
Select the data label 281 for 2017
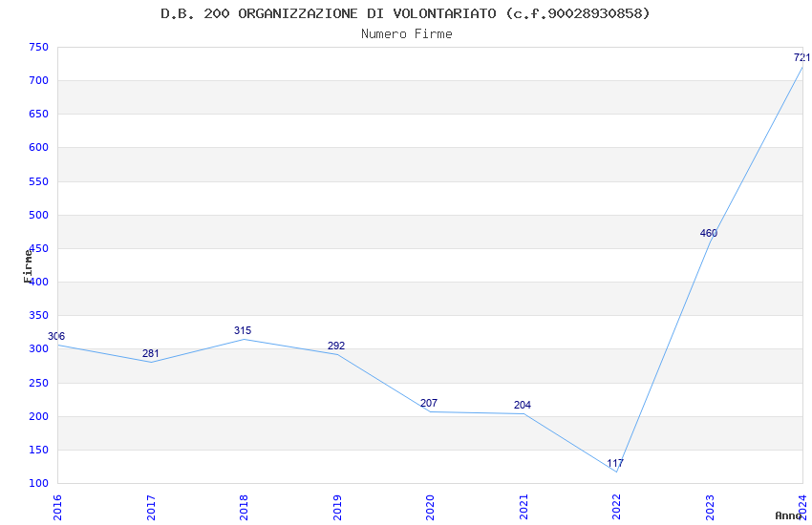click(x=151, y=353)
